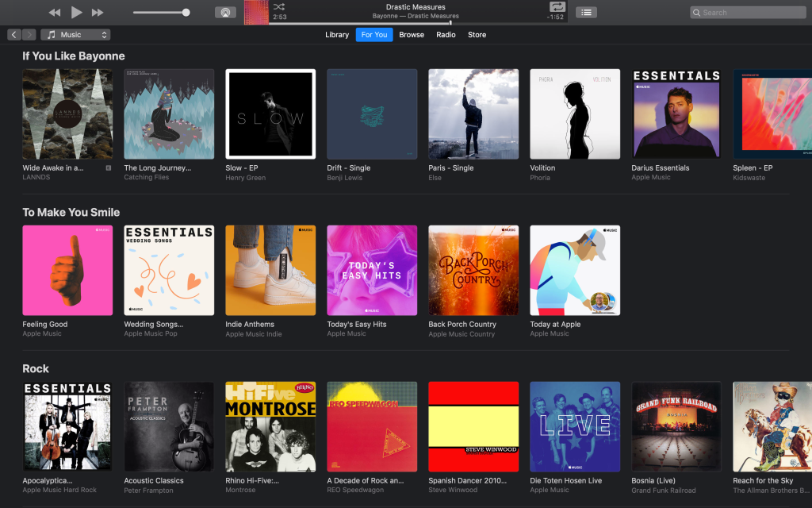Open the Drift - Single cover

pyautogui.click(x=372, y=114)
